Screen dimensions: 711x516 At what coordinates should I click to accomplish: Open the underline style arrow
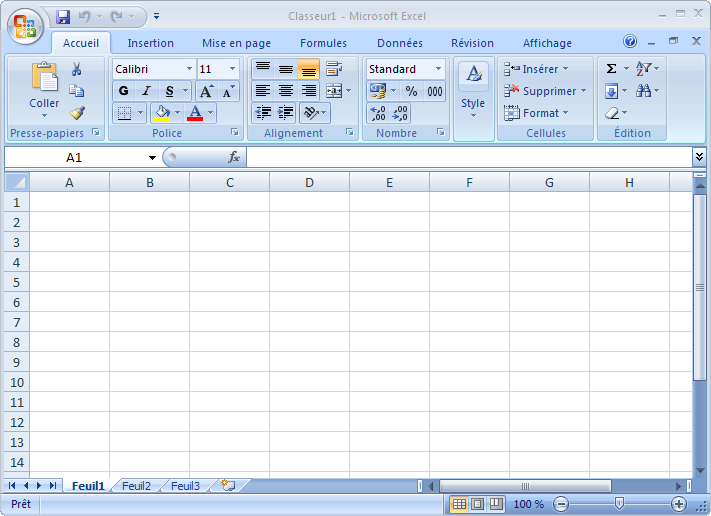(x=185, y=91)
